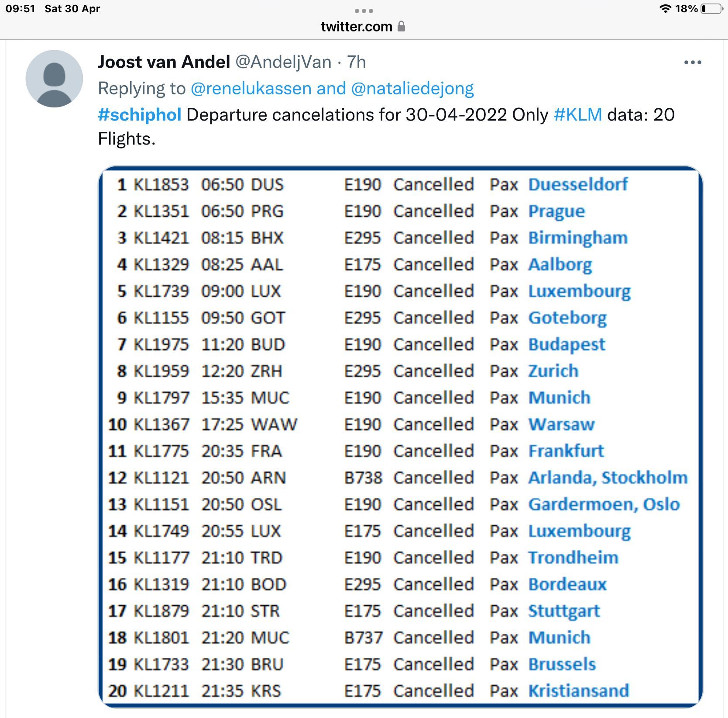Open the #KLM hashtag link
The width and height of the screenshot is (728, 718).
pyautogui.click(x=578, y=115)
